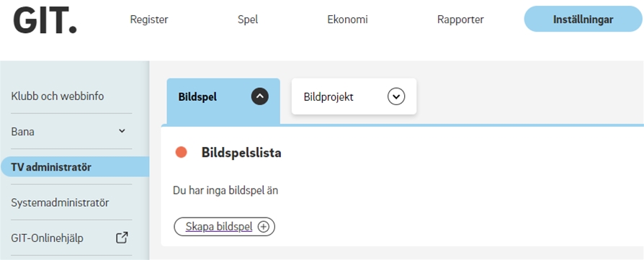Expand the Bana submenu chevron

coord(122,131)
